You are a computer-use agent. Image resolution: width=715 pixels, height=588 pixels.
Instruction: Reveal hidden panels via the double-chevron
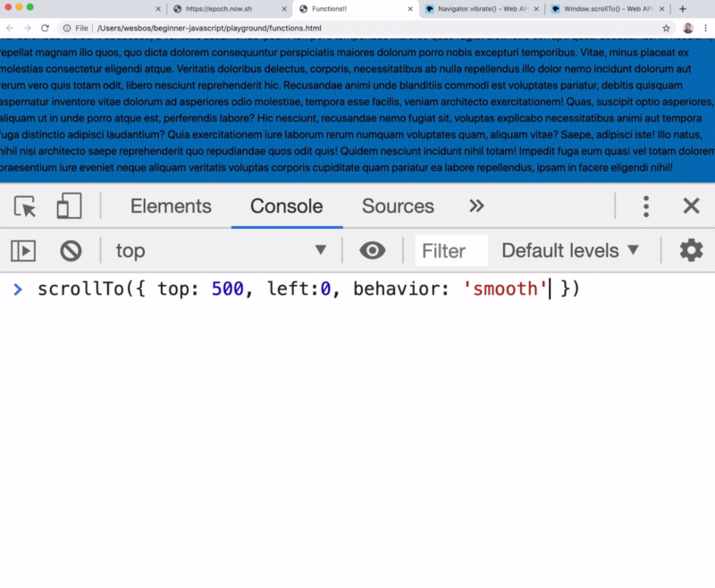point(476,206)
